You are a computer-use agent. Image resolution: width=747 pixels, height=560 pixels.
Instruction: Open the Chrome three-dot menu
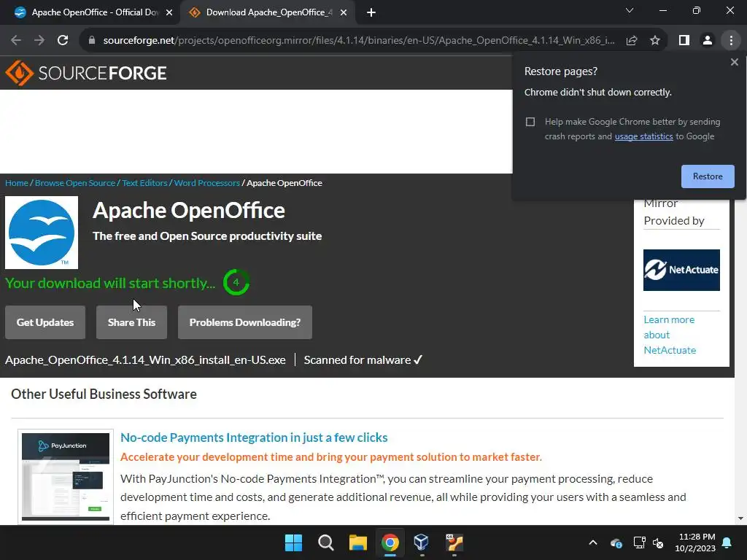point(731,41)
